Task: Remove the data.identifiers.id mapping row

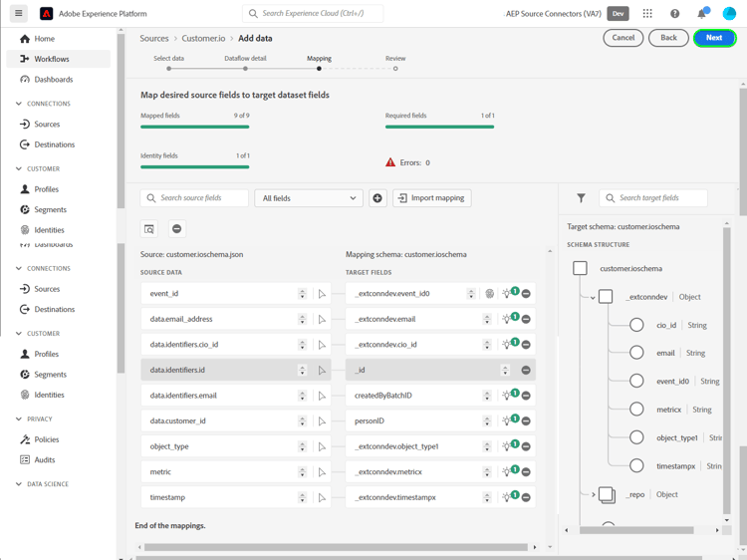Action: [x=526, y=370]
